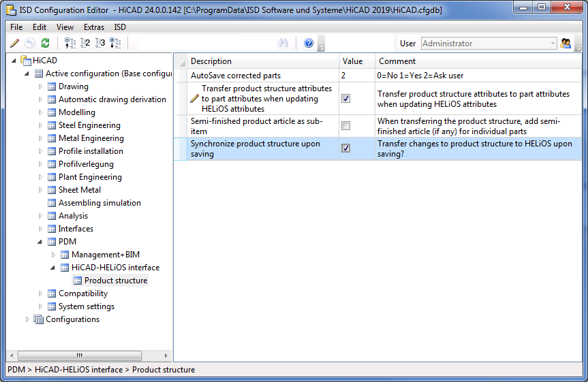Click the green refresh arrows icon

46,43
